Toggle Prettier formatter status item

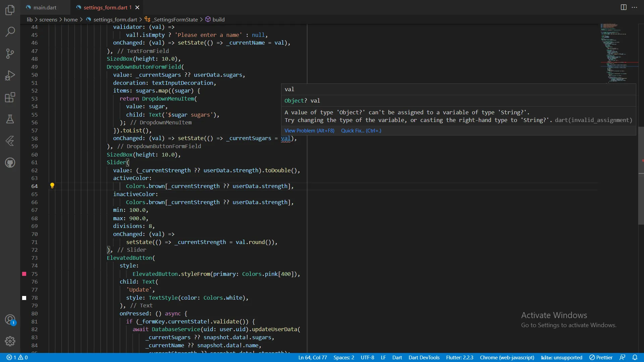(x=601, y=358)
